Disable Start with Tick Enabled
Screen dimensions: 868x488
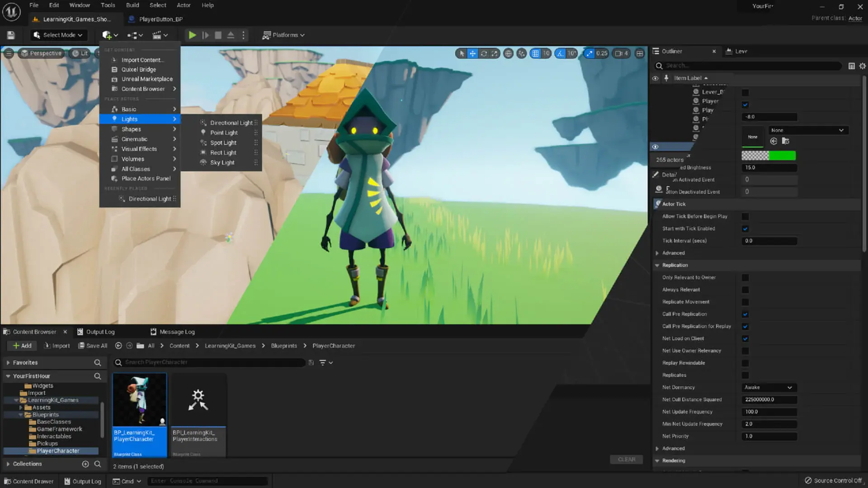pyautogui.click(x=745, y=229)
